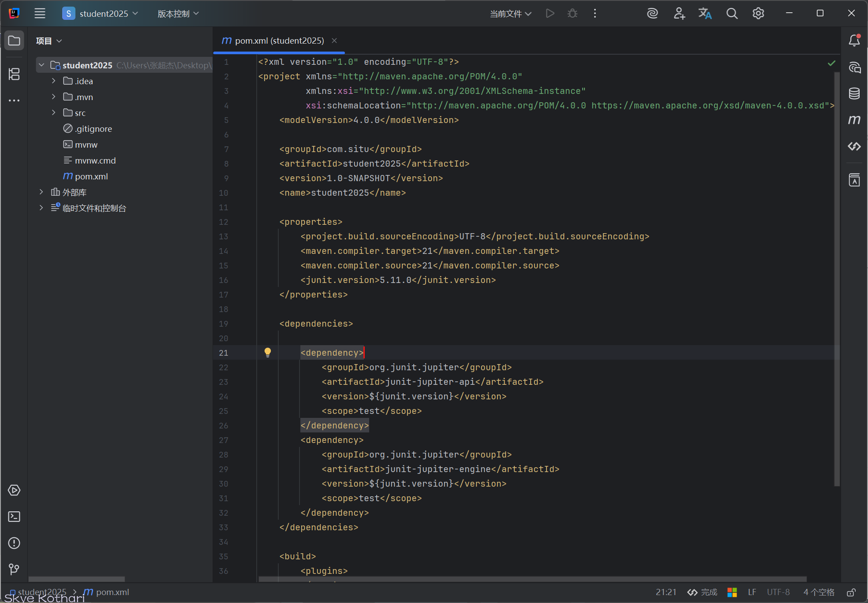Open the Problems tool window
The image size is (868, 603).
pyautogui.click(x=14, y=543)
